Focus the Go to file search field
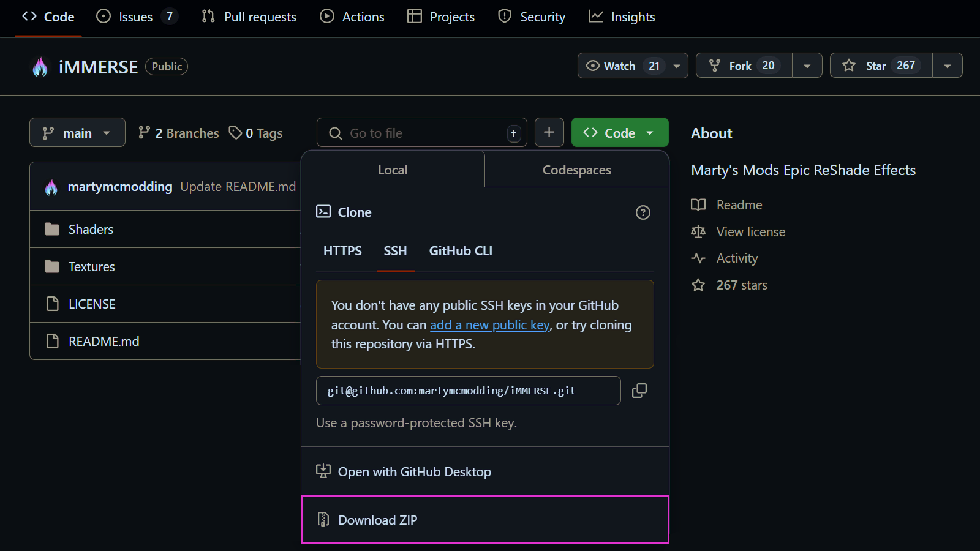 click(421, 132)
